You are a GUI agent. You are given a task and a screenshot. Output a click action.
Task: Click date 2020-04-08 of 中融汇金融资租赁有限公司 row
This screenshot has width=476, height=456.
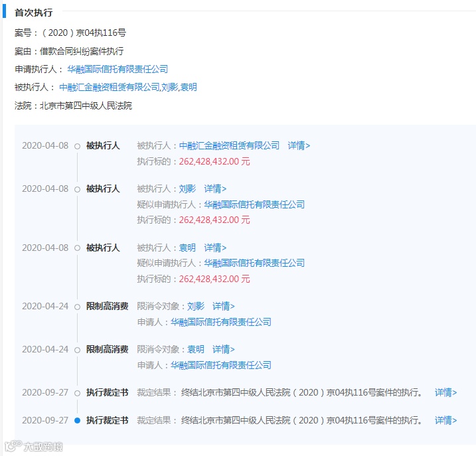click(x=45, y=146)
